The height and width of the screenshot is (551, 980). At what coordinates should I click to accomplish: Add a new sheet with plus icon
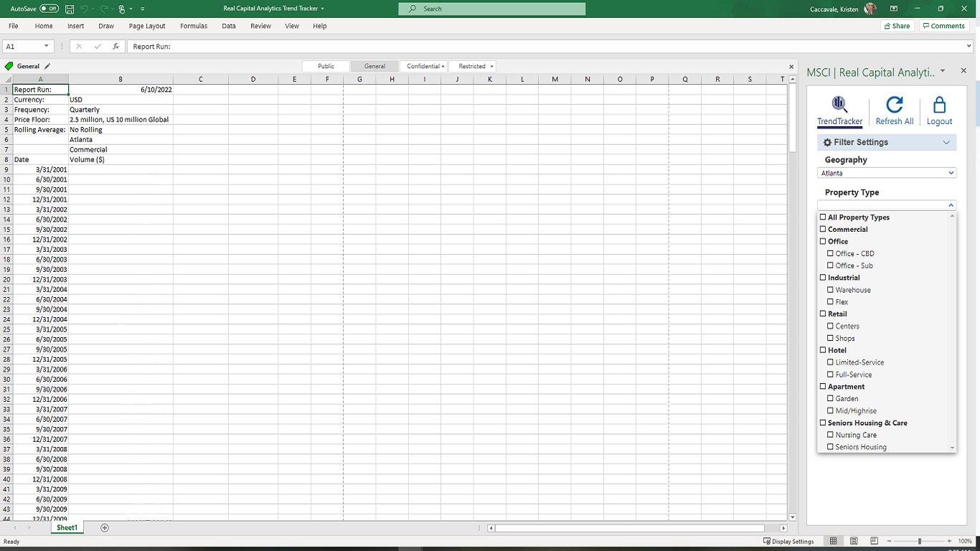pos(105,528)
